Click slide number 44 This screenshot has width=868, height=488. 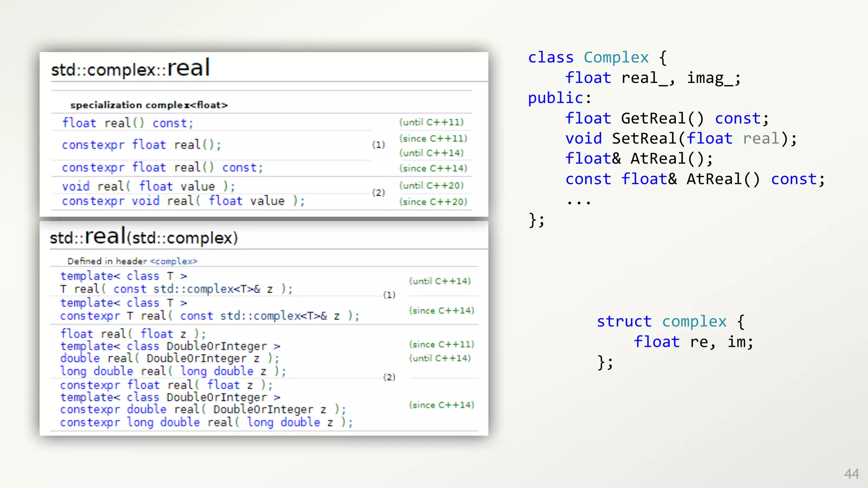point(851,473)
